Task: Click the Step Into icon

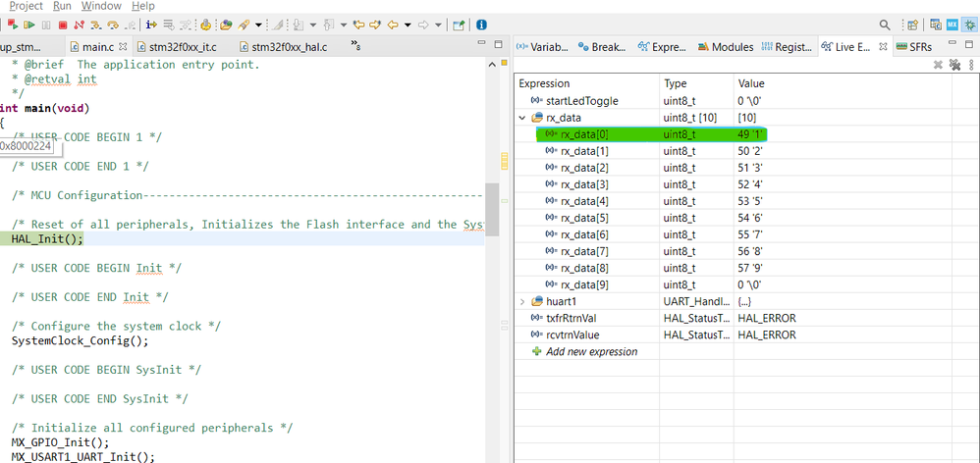Action: tap(96, 25)
